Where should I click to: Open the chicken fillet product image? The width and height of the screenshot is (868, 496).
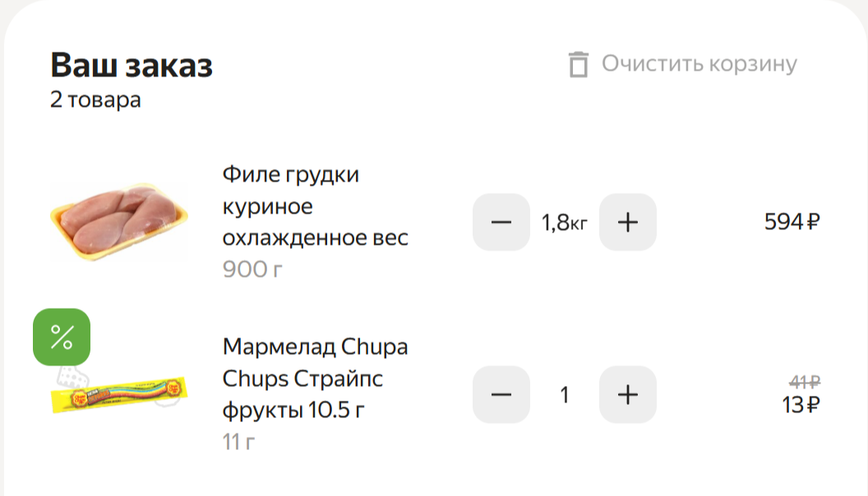pyautogui.click(x=119, y=222)
